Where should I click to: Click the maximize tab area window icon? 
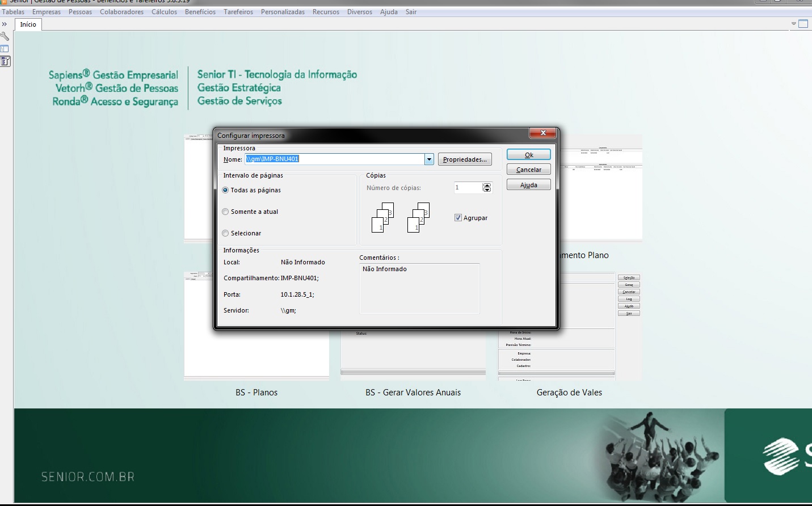803,24
